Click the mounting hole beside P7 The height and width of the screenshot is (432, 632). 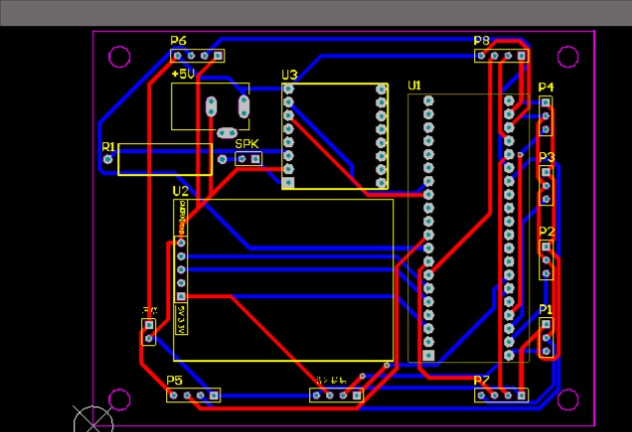tap(568, 399)
